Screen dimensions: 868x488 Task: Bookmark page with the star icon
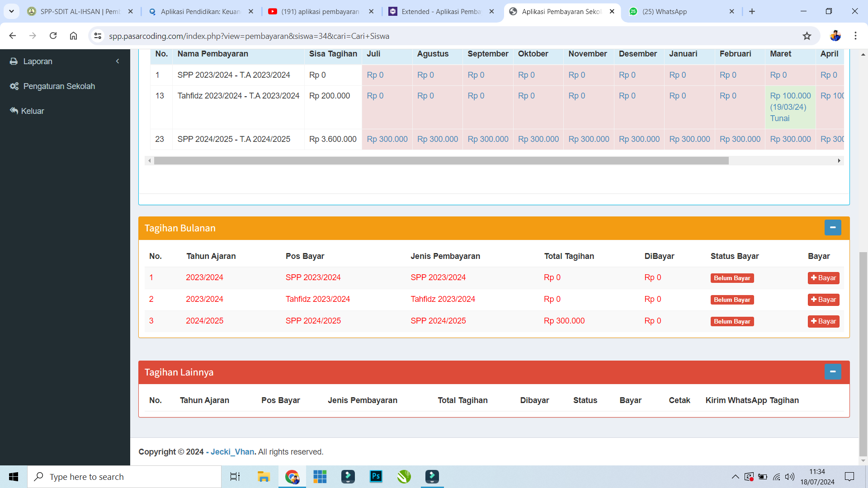tap(807, 36)
